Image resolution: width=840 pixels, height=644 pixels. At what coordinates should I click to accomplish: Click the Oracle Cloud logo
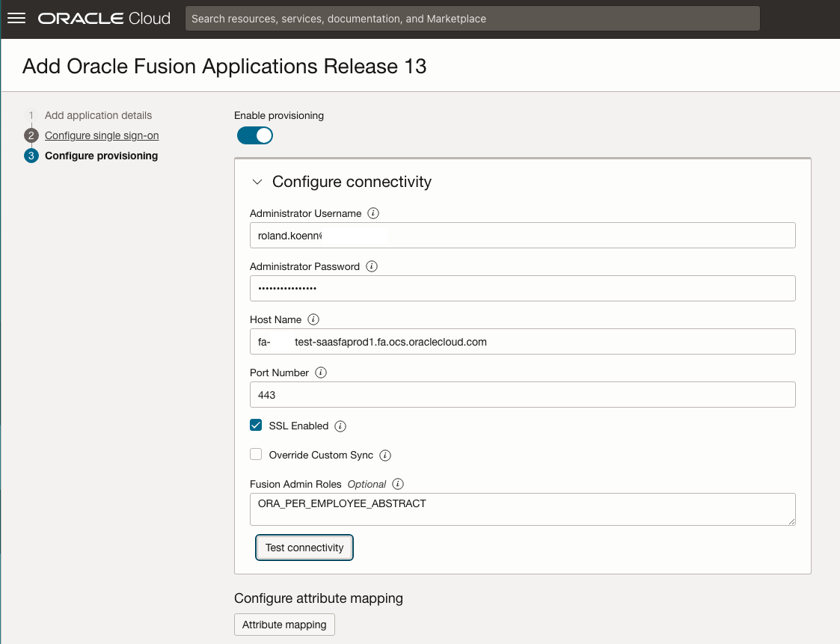click(105, 19)
